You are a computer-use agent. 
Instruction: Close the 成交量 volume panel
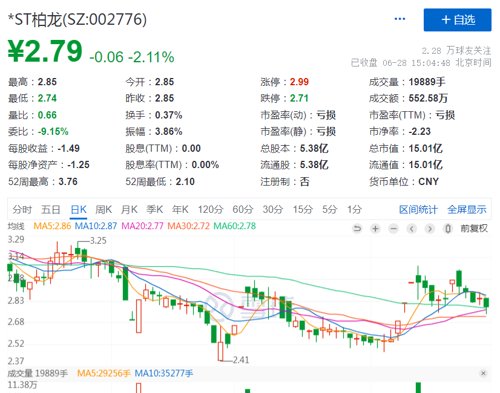coord(483,373)
